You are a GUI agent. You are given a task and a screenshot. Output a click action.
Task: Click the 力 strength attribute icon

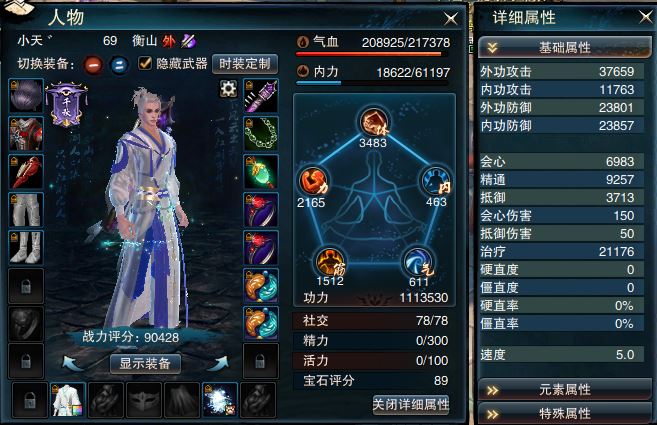point(313,181)
